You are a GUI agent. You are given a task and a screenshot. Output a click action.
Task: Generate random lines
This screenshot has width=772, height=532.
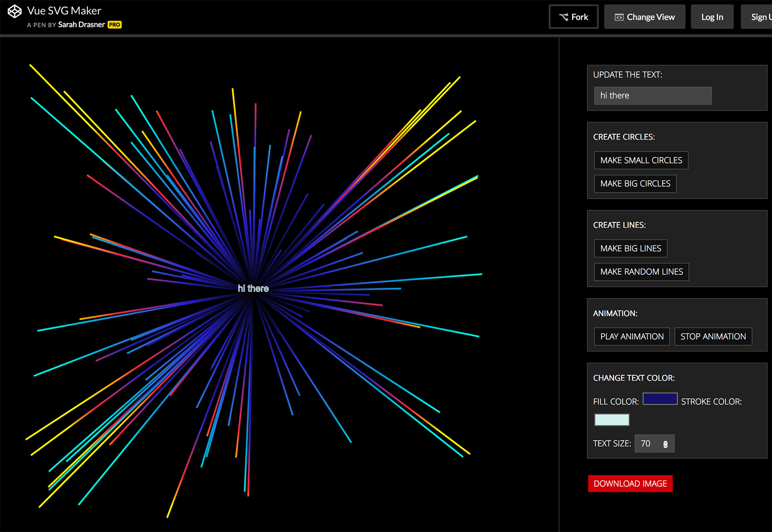[x=641, y=272]
